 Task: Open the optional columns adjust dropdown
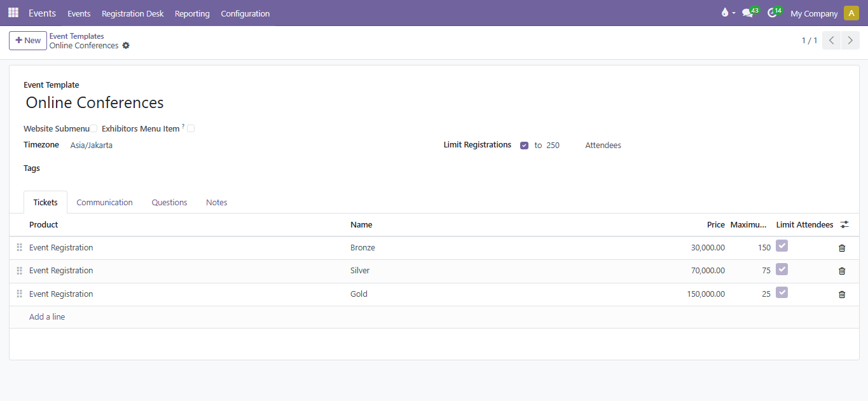click(844, 224)
